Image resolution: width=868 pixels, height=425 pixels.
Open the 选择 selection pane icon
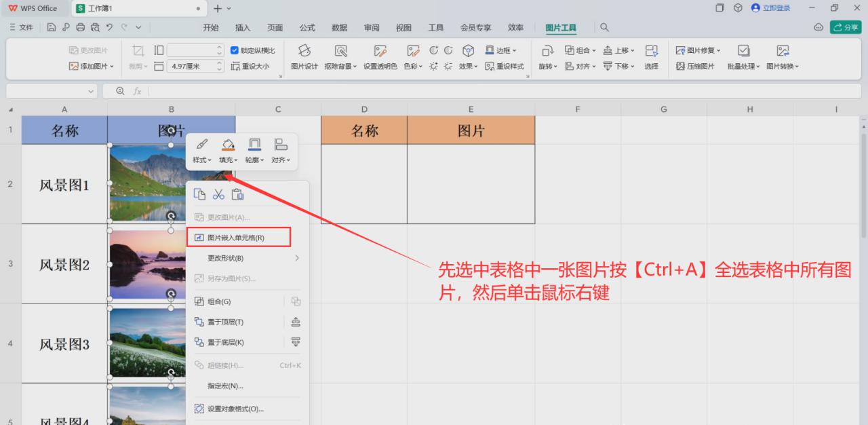point(652,58)
